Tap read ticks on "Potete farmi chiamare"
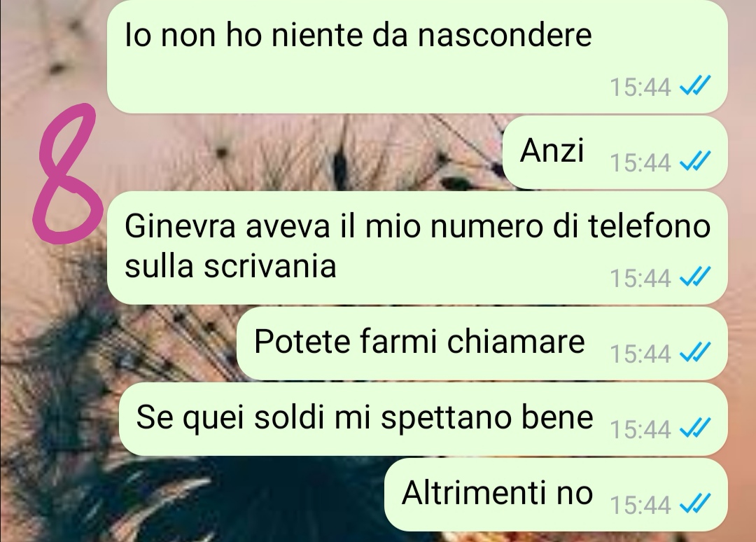 coord(695,352)
